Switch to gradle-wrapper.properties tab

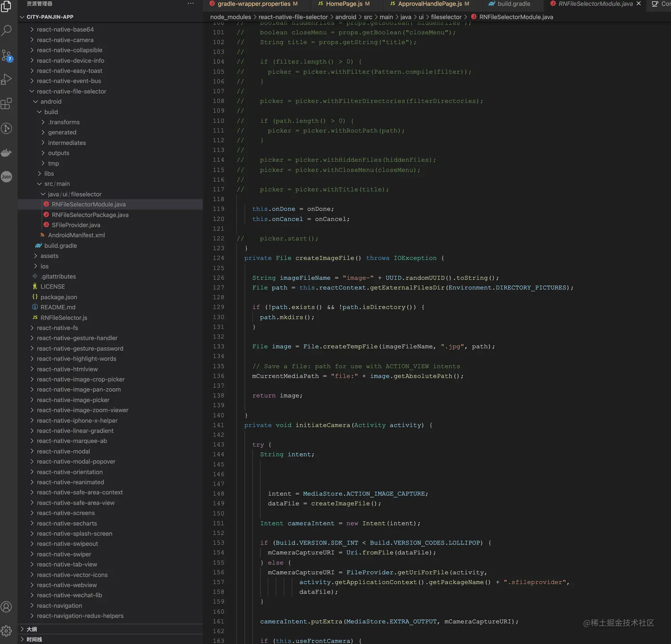[x=254, y=4]
